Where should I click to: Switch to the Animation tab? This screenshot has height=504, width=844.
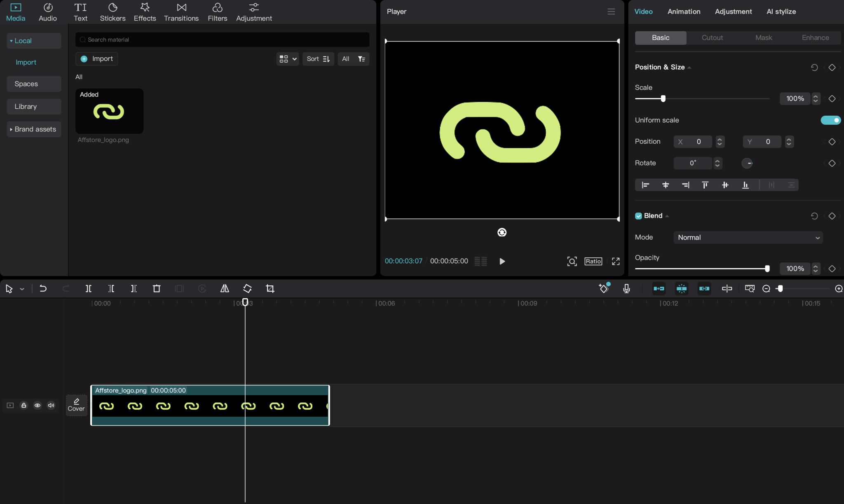[x=684, y=12]
